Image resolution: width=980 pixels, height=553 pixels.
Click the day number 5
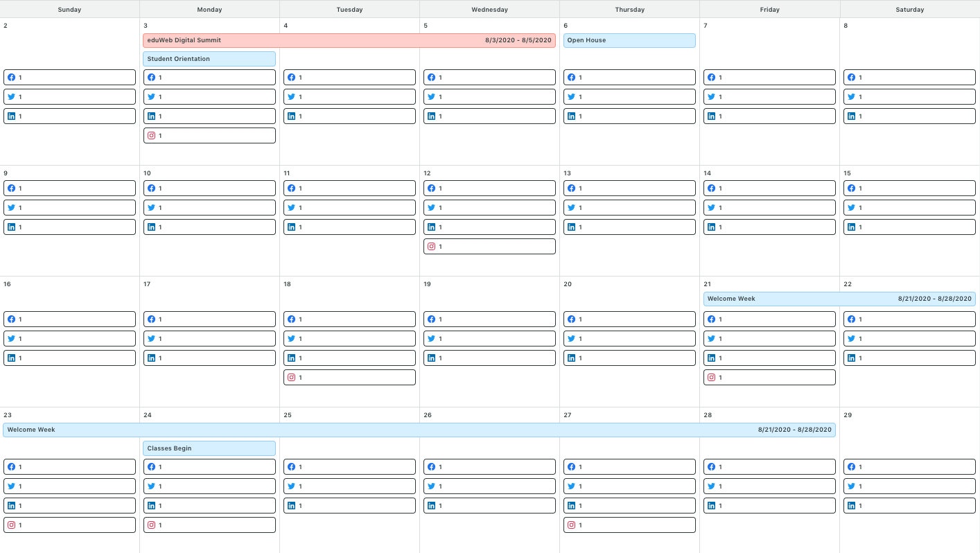point(426,26)
